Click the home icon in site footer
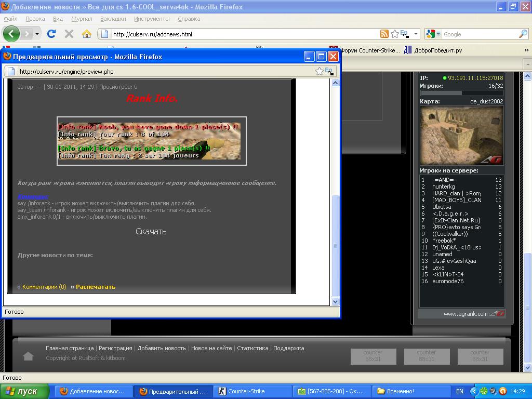Image resolution: width=532 pixels, height=399 pixels. (x=29, y=356)
